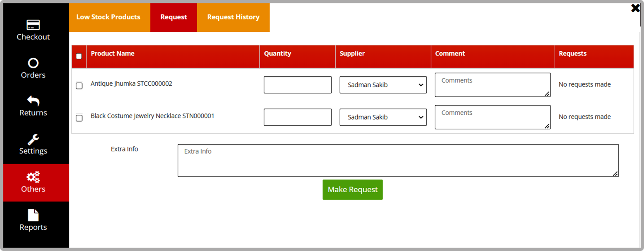Click 'No requests made' in Antique Jhumka row
644x251 pixels.
(584, 84)
